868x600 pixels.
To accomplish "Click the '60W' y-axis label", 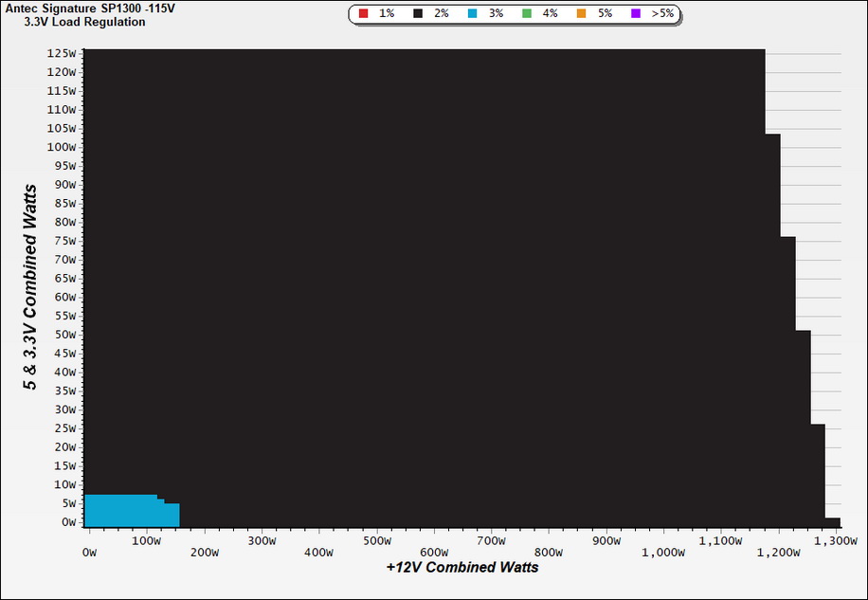I will tap(64, 298).
